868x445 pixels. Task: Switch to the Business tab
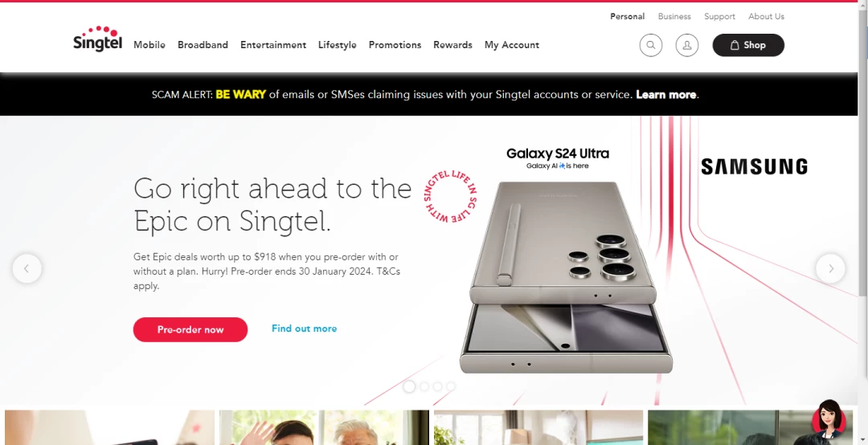(x=674, y=17)
